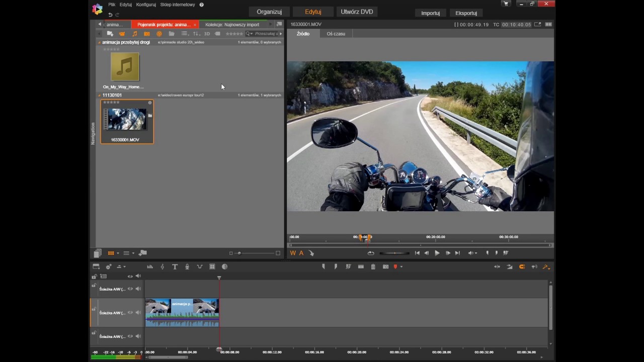Click the undo arrow
644x362 pixels.
coord(110,15)
